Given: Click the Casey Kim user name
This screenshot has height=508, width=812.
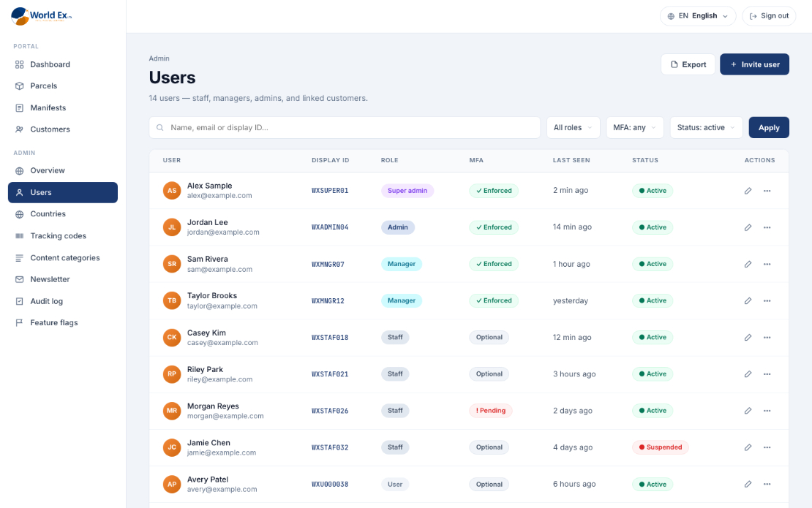Looking at the screenshot, I should tap(206, 333).
